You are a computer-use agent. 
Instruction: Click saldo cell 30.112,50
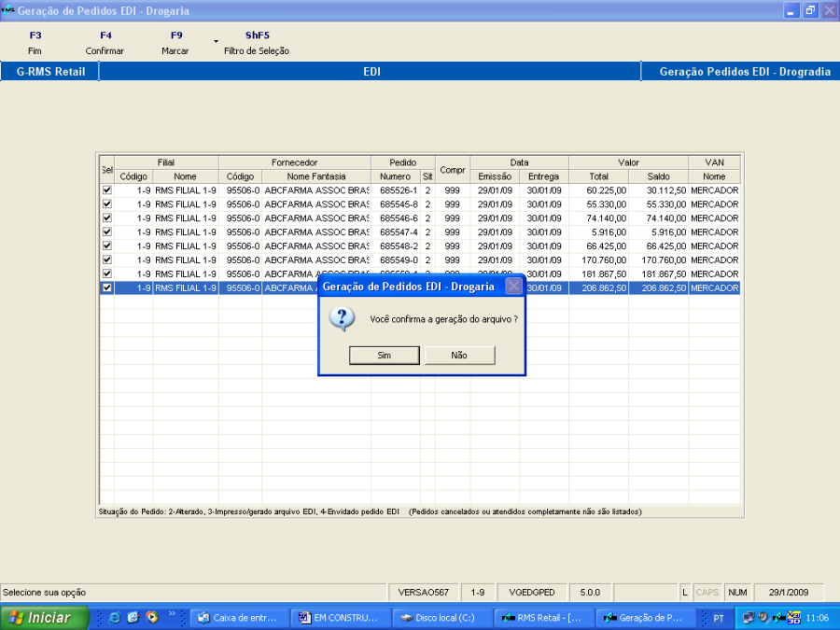658,190
